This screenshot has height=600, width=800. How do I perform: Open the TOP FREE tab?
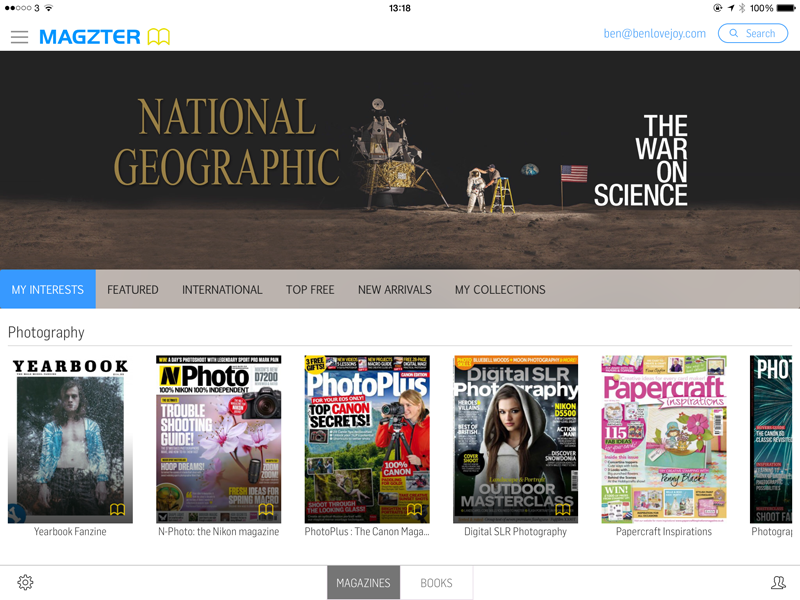coord(310,289)
